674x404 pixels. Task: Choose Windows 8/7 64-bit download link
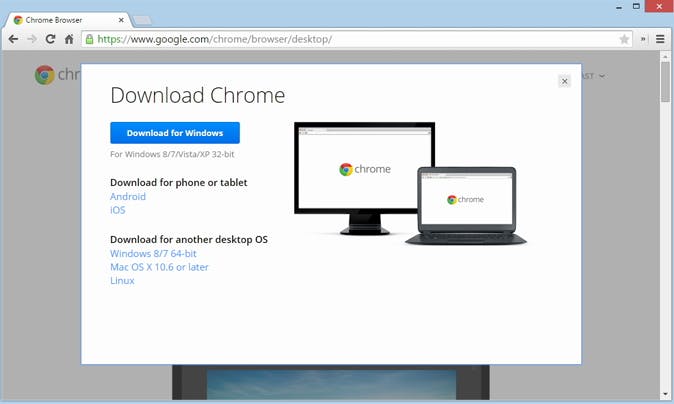tap(153, 254)
